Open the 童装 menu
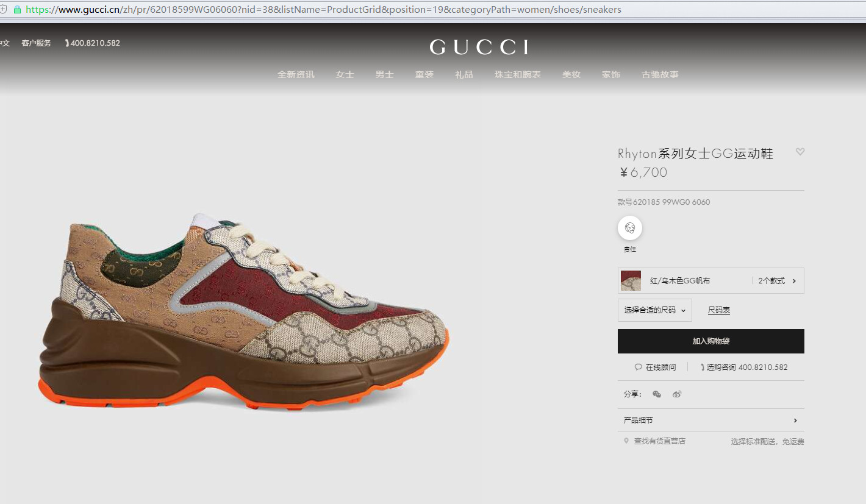This screenshot has width=866, height=504. pos(424,74)
